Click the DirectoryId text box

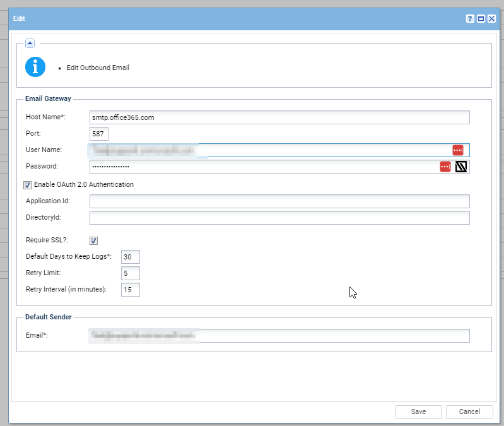pyautogui.click(x=279, y=218)
